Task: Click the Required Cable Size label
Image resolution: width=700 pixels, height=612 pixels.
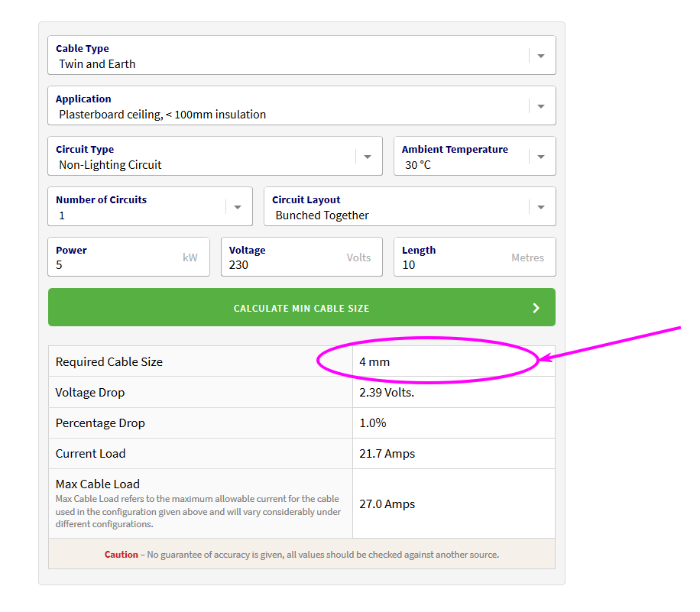Action: (x=109, y=362)
